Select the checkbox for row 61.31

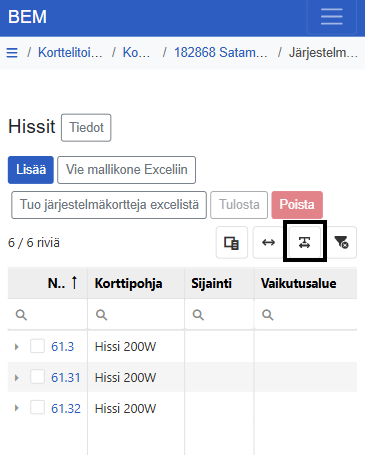[x=37, y=377]
